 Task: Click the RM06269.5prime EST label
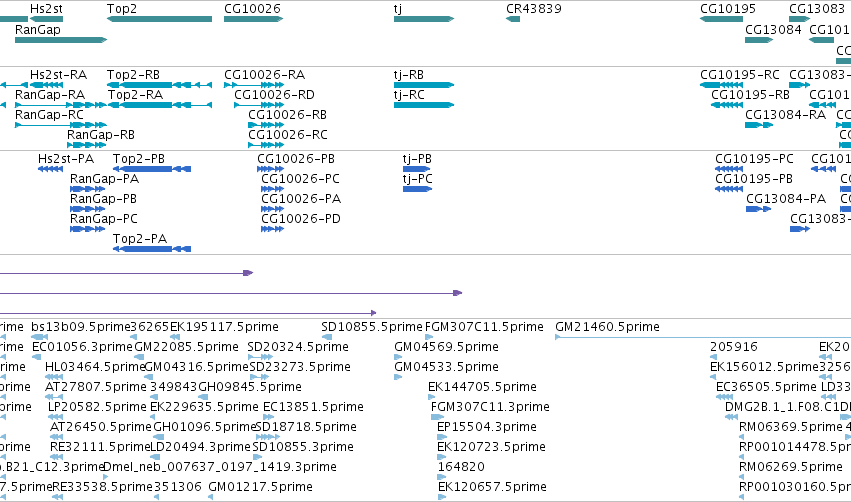click(x=791, y=467)
